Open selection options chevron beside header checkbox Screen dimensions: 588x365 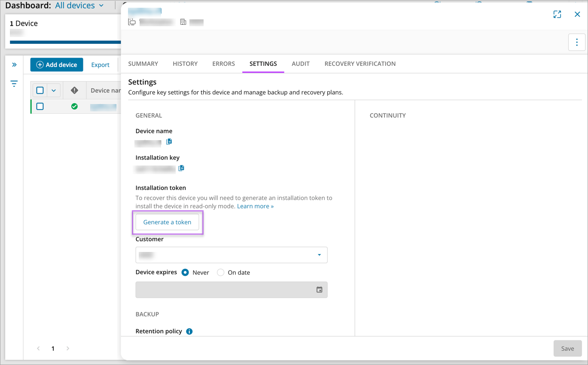point(54,90)
